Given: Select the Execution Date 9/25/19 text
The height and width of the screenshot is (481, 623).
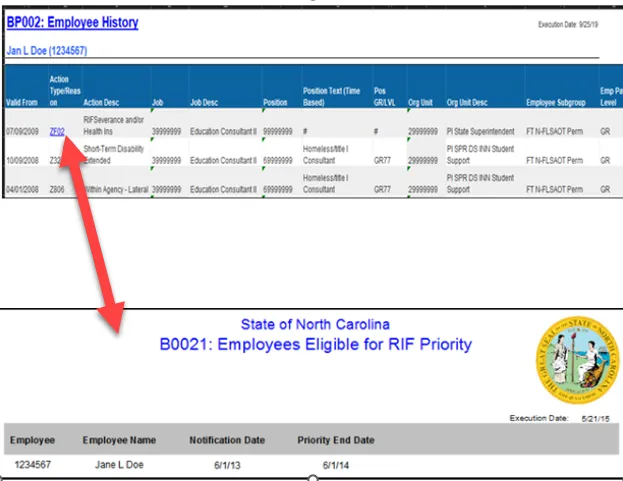Looking at the screenshot, I should click(568, 25).
